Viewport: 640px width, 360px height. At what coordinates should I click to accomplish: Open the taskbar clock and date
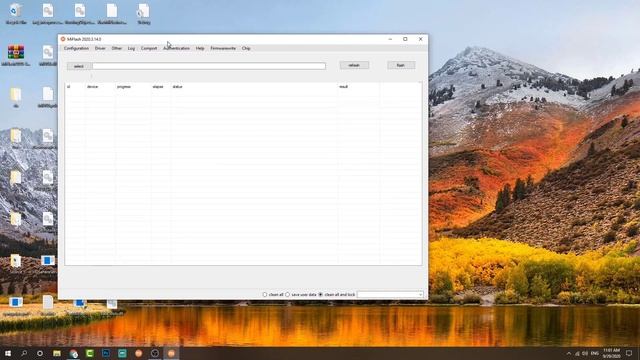coord(611,353)
